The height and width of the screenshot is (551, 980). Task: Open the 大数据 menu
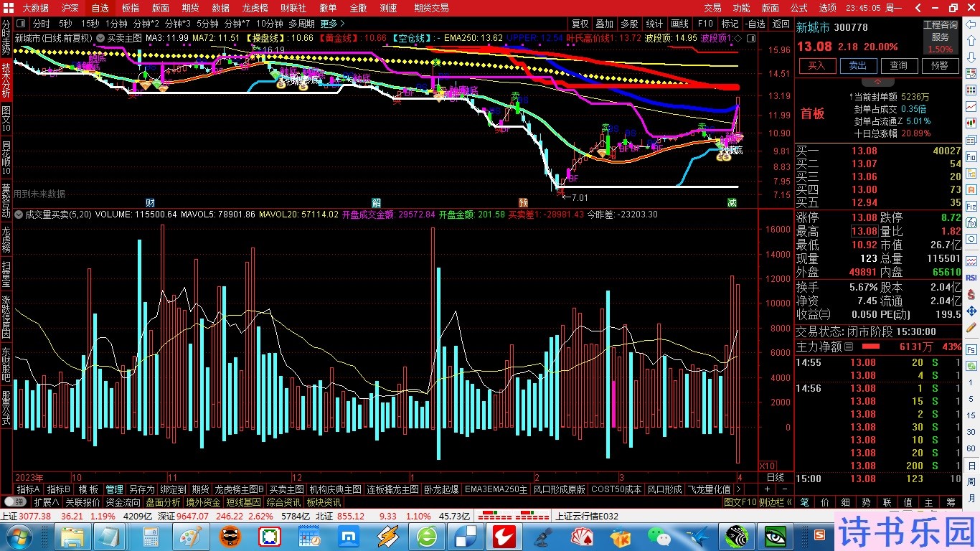[x=36, y=8]
